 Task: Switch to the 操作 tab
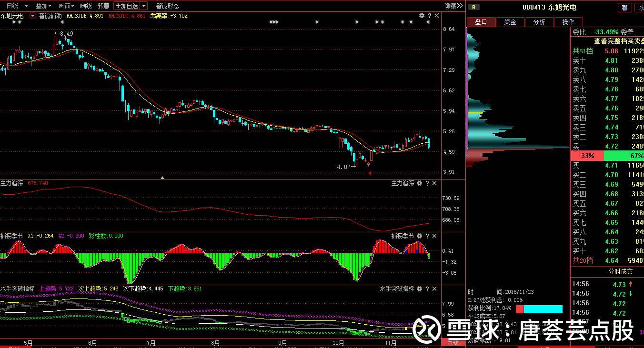point(568,22)
